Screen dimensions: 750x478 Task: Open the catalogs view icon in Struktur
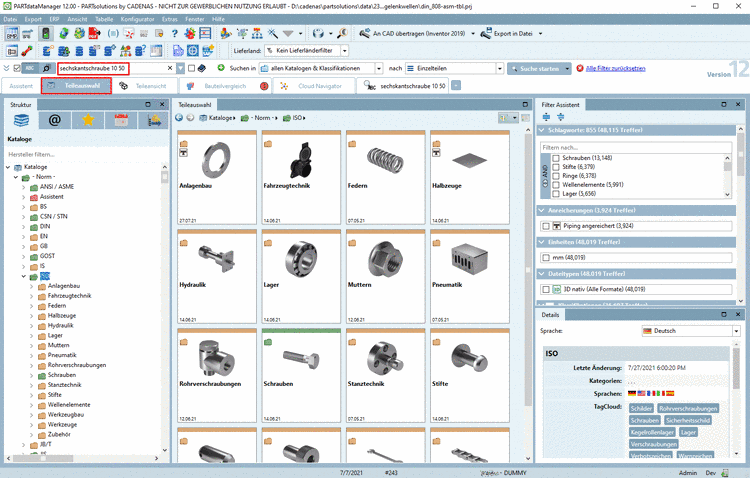[x=21, y=121]
